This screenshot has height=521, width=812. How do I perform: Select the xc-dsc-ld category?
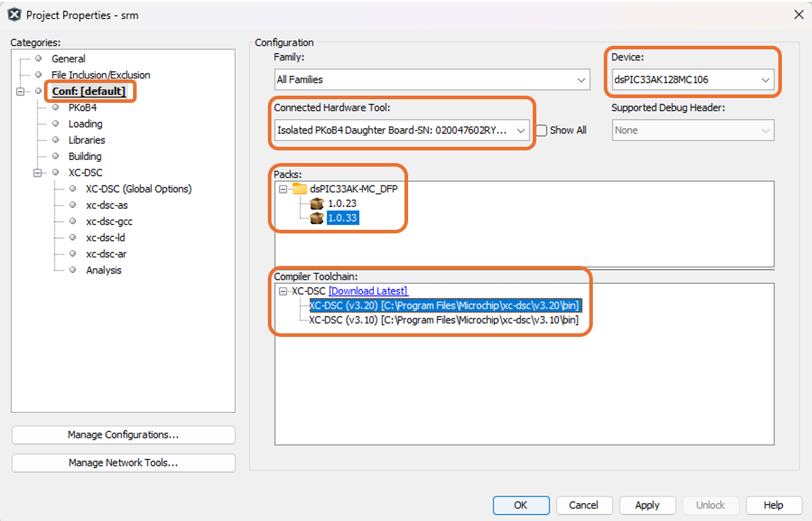(x=105, y=238)
